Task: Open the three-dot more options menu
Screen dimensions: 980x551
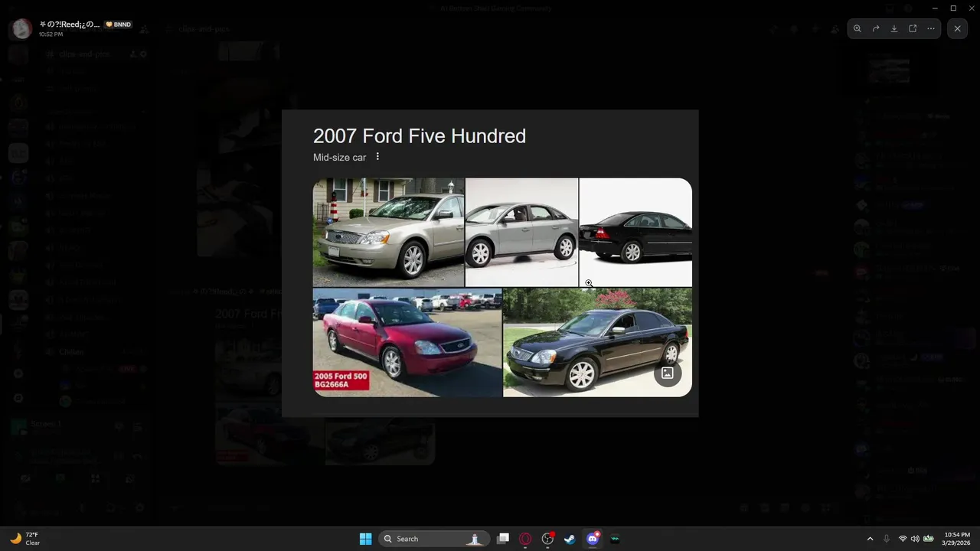Action: (931, 28)
